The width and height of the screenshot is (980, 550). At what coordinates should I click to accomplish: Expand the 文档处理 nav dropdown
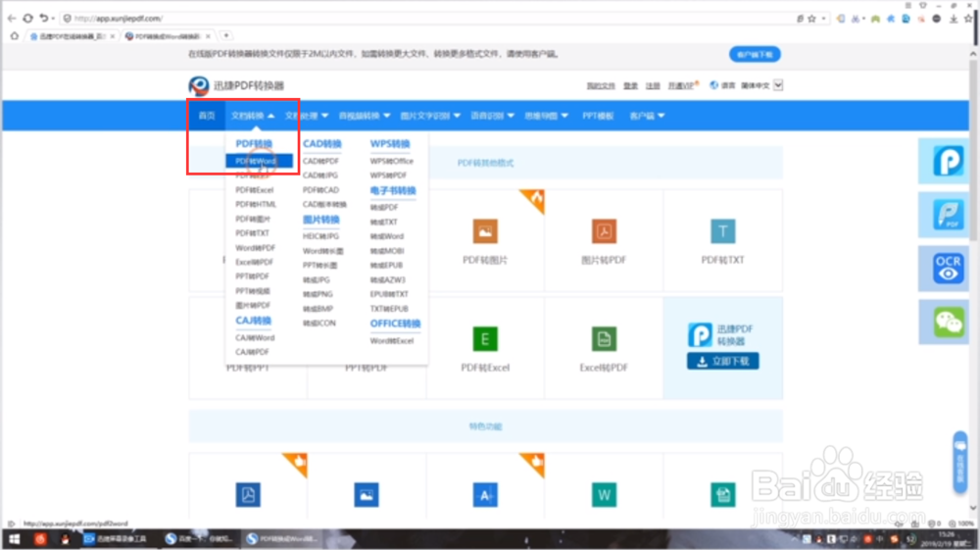pyautogui.click(x=307, y=116)
